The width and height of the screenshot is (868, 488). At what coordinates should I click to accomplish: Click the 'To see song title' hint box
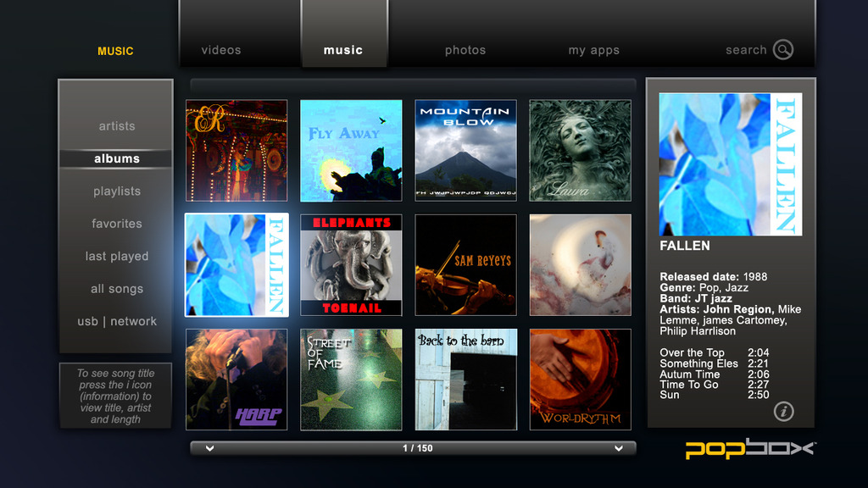coord(115,396)
